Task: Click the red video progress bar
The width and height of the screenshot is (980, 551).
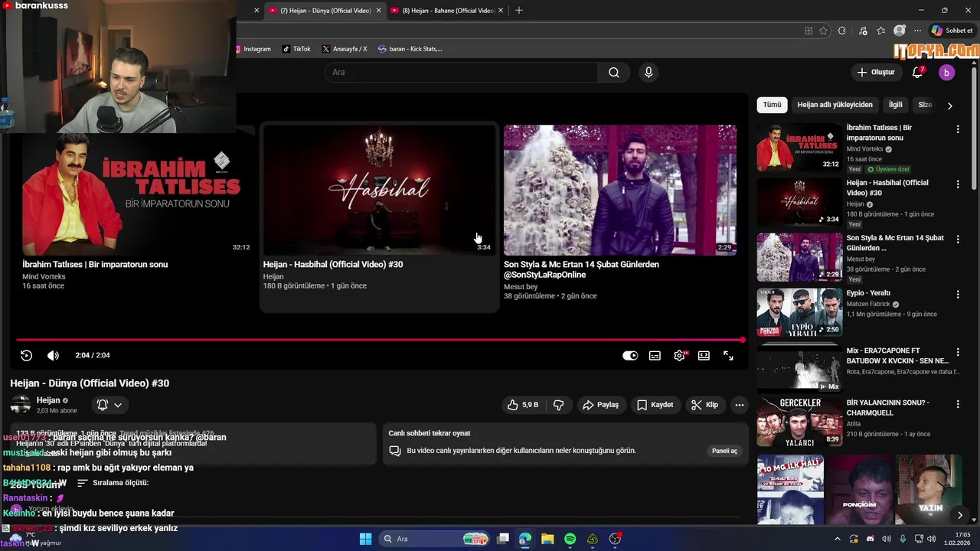Action: tap(380, 340)
